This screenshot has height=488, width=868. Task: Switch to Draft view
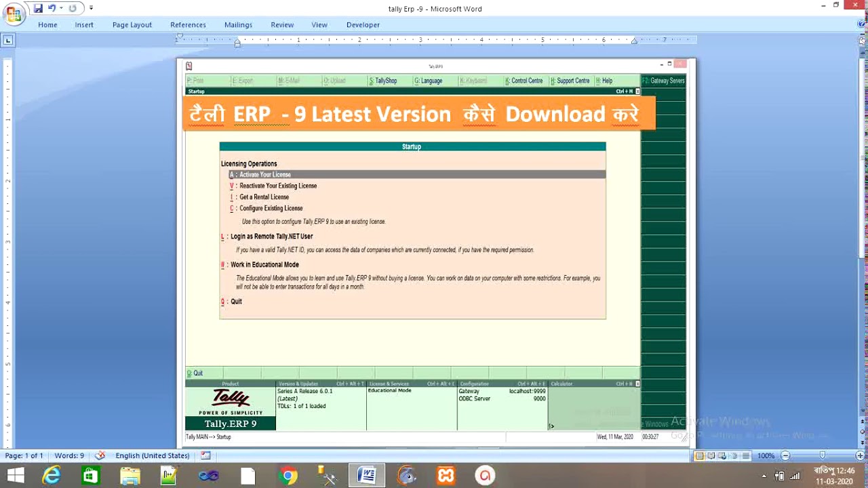pyautogui.click(x=746, y=455)
